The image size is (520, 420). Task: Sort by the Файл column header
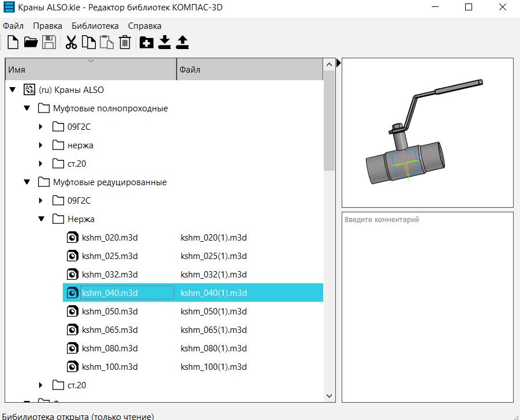pos(250,69)
